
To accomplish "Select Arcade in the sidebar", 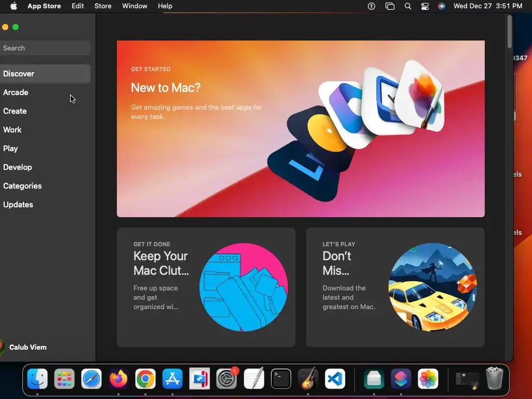I will pyautogui.click(x=45, y=92).
